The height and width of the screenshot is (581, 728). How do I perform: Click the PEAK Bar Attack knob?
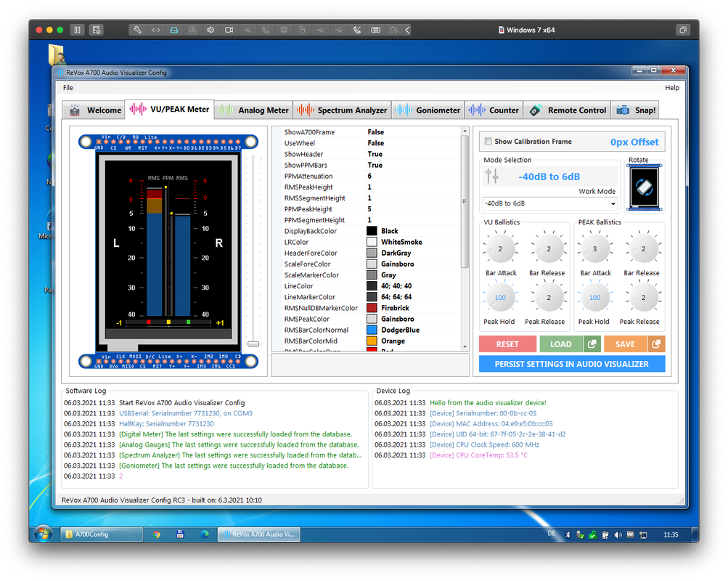tap(594, 249)
